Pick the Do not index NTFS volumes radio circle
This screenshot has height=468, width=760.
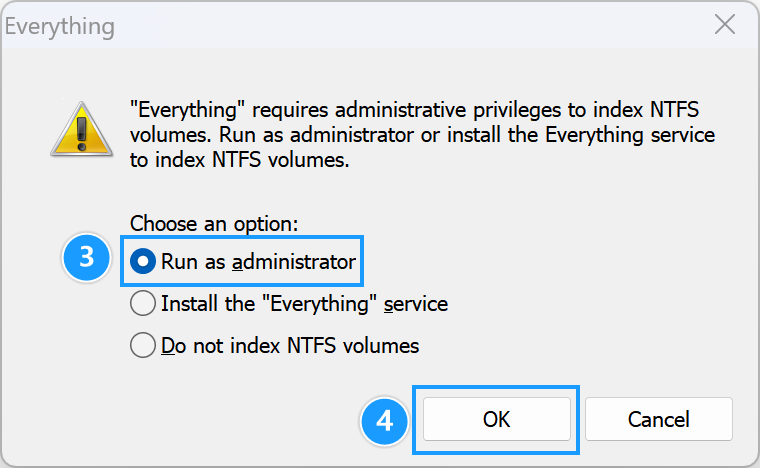click(x=144, y=346)
